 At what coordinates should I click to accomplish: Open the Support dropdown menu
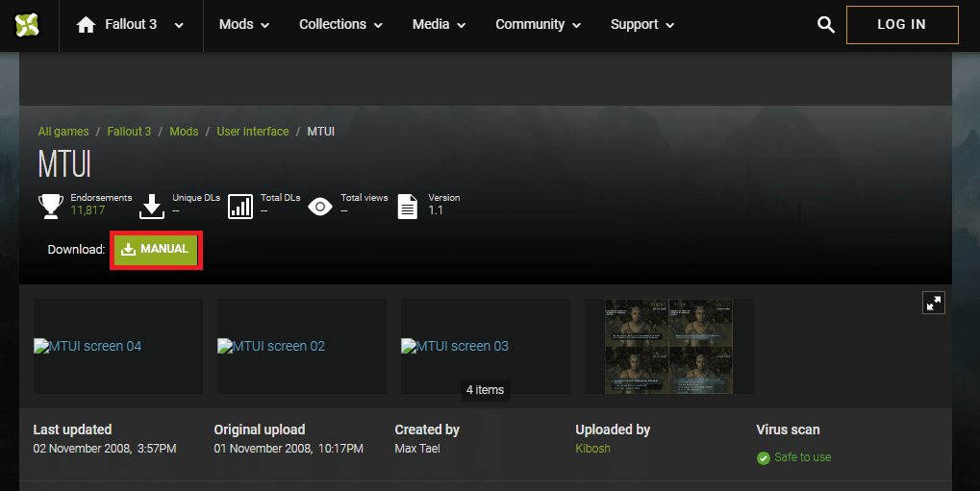pos(642,24)
